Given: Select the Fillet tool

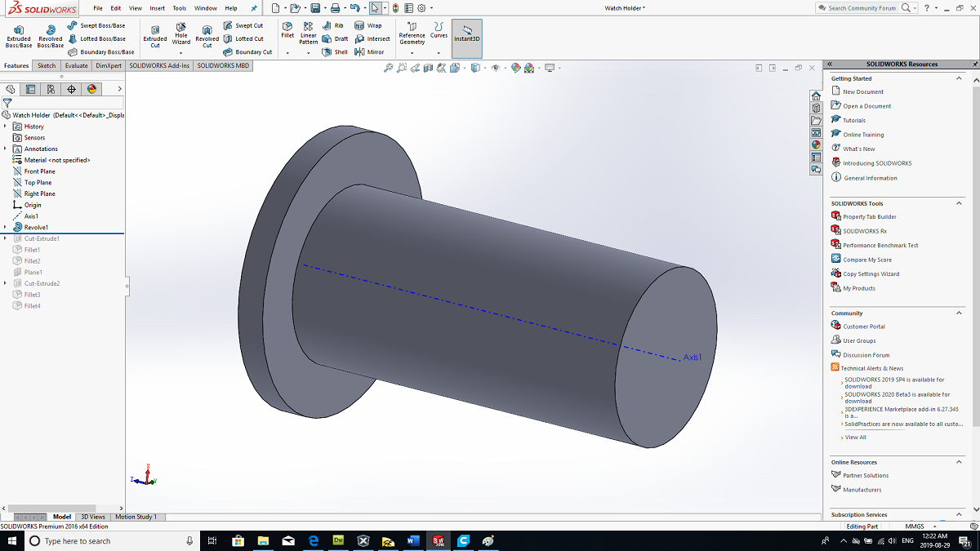Looking at the screenshot, I should click(287, 31).
